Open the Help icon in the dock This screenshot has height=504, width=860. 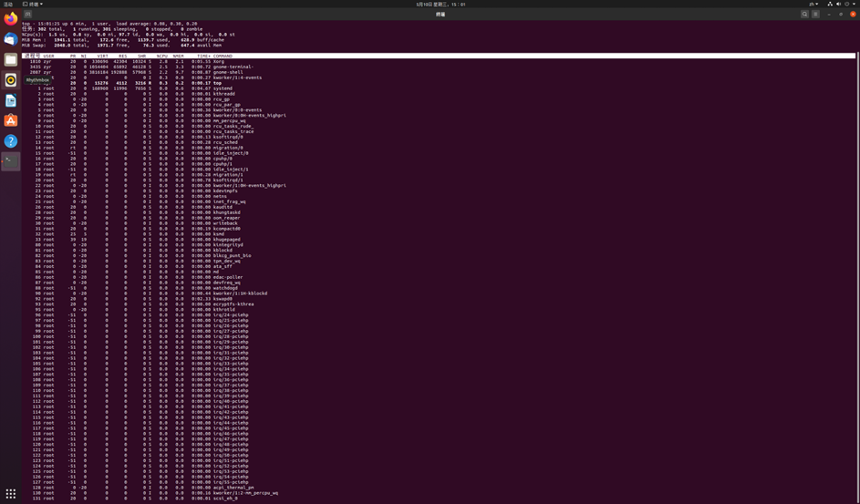(x=10, y=140)
